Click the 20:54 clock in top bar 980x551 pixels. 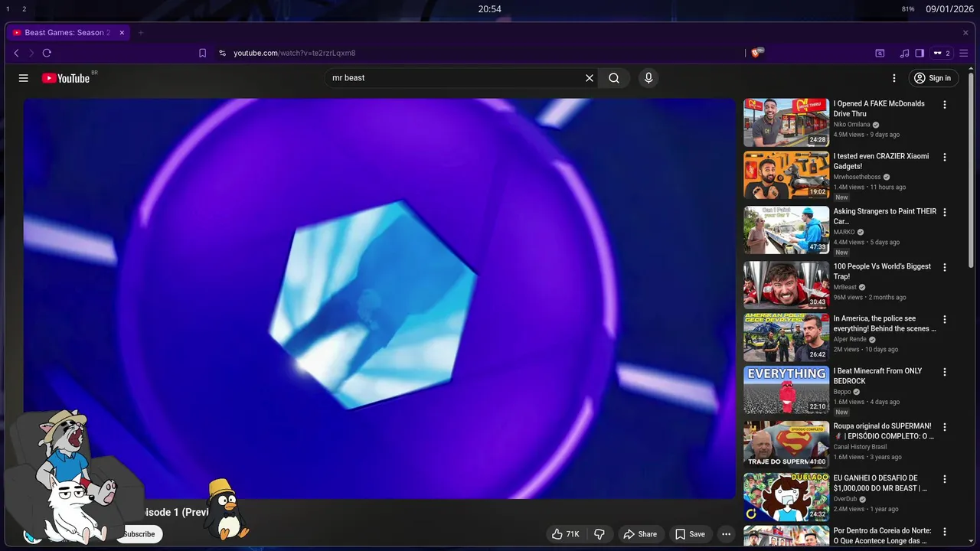(490, 9)
